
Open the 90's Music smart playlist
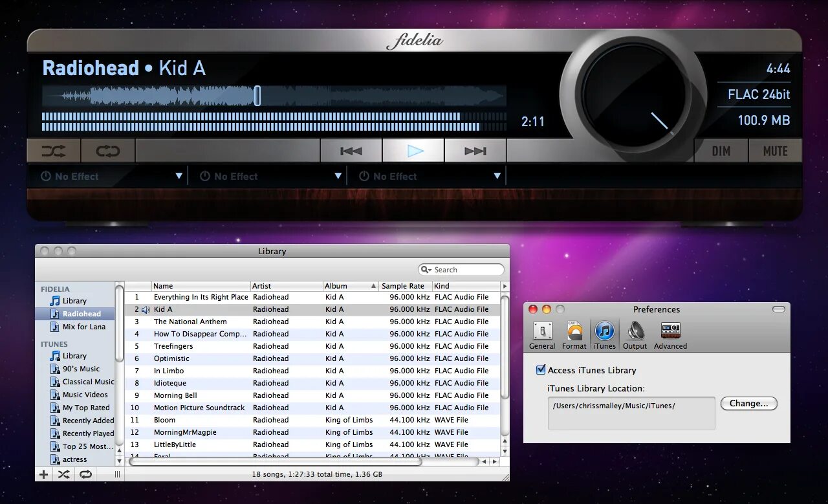coord(75,369)
